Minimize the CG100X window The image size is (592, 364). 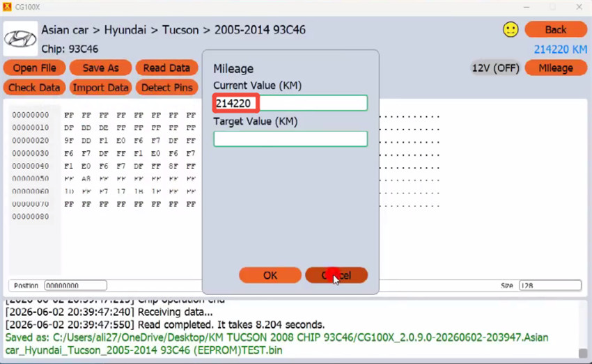tap(527, 7)
